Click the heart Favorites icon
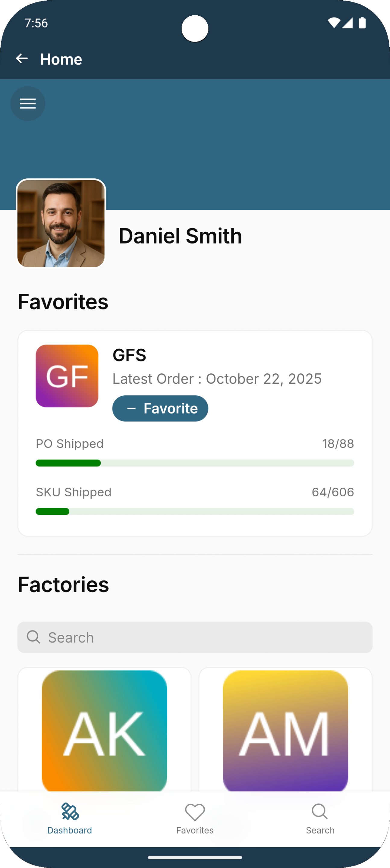This screenshot has width=390, height=868. 195,812
